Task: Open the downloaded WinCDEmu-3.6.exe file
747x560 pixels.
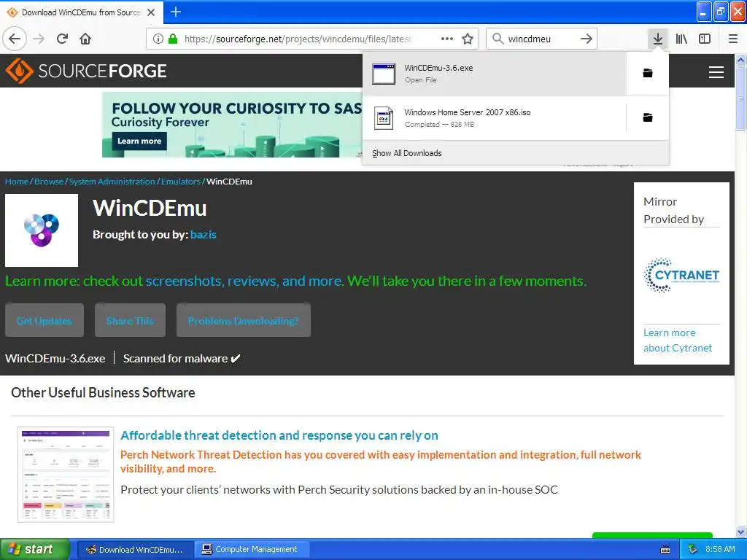Action: coord(494,74)
